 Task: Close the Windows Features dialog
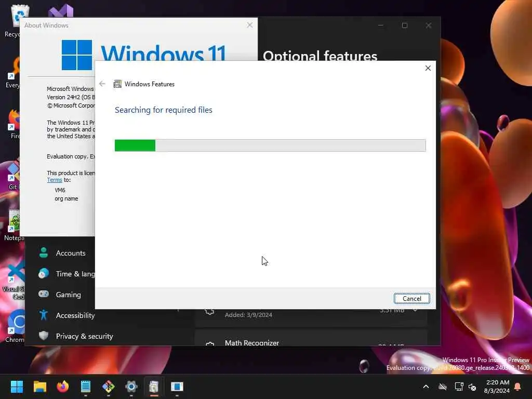(x=428, y=68)
